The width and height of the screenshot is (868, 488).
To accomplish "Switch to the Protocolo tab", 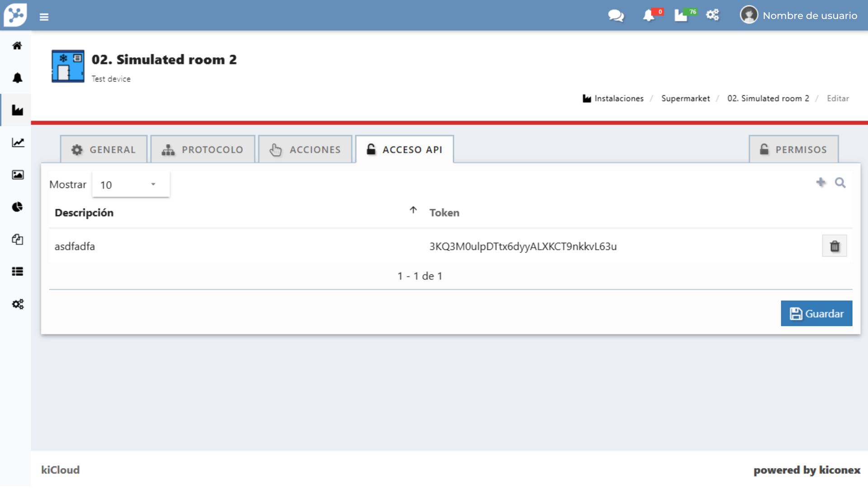I will [203, 150].
